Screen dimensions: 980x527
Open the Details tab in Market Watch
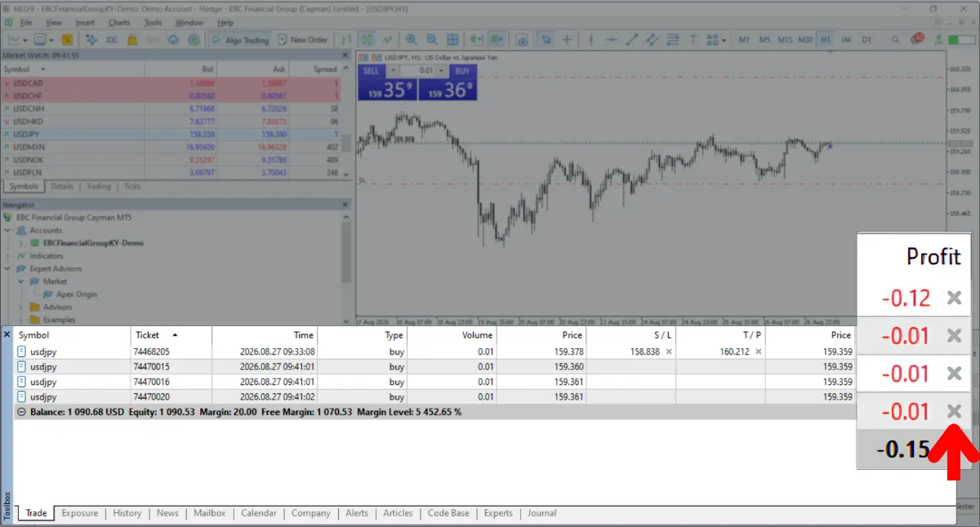[62, 186]
